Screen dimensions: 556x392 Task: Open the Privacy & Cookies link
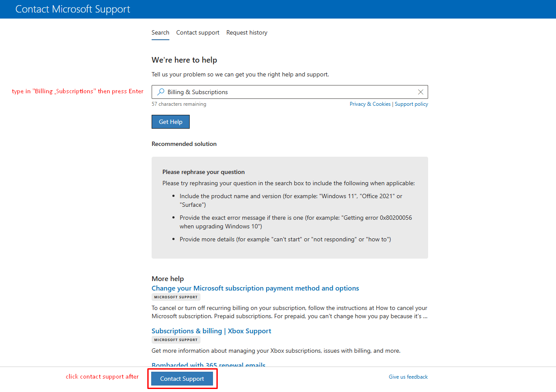click(x=370, y=104)
